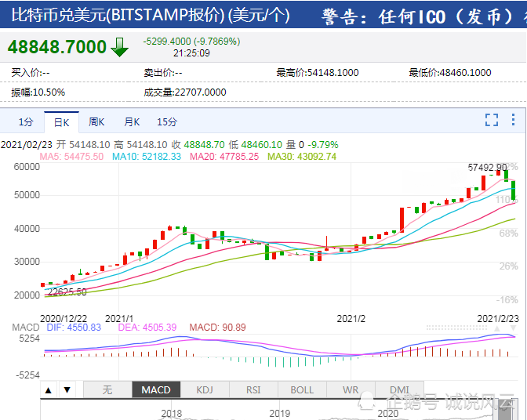This screenshot has height=420, width=527.
Task: Click the 2019 label on overview timeline
Action: pos(280,413)
